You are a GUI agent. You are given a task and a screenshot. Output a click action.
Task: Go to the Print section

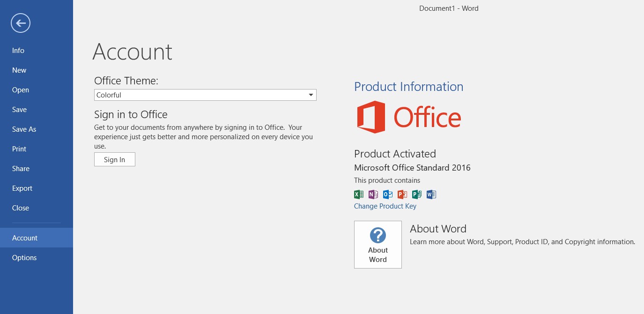(x=19, y=149)
